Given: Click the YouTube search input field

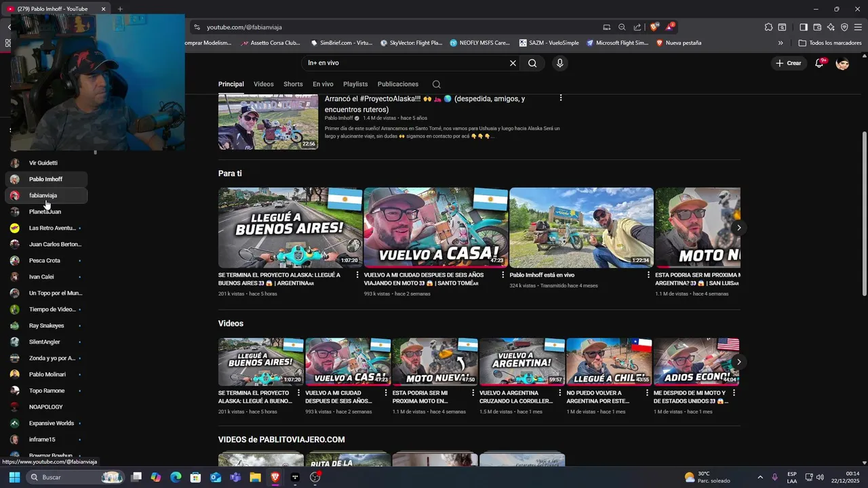Looking at the screenshot, I should point(407,63).
